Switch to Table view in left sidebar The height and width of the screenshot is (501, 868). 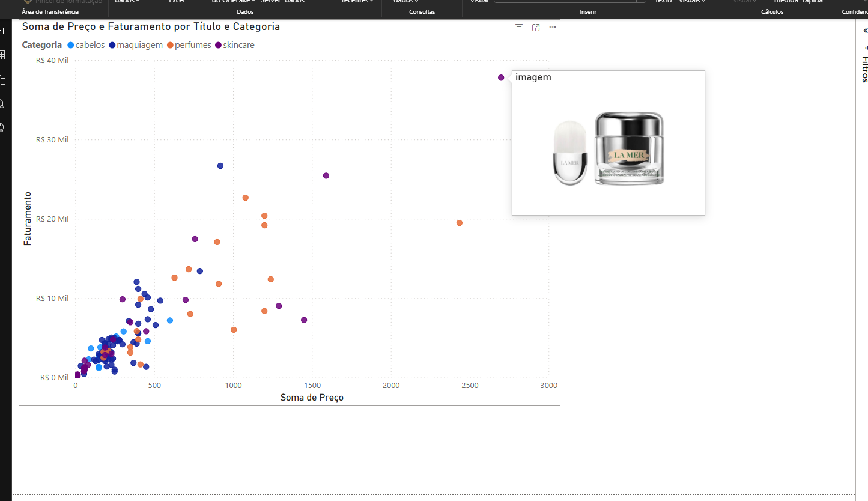pos(2,55)
